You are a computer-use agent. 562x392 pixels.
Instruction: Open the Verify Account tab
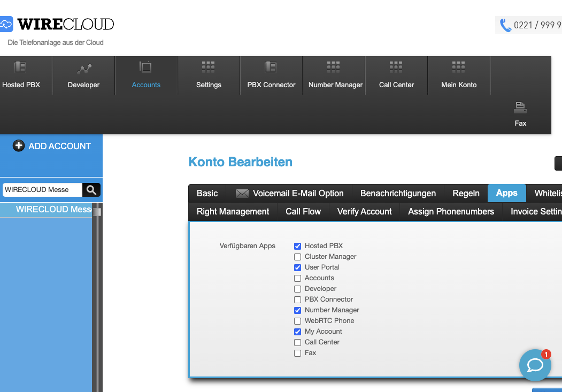point(364,211)
